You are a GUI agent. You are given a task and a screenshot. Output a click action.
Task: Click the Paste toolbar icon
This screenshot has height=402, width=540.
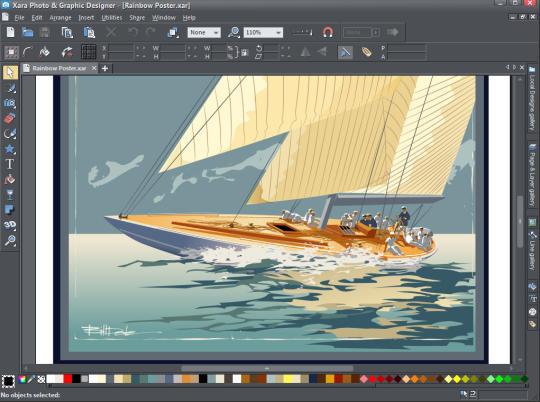[x=89, y=32]
